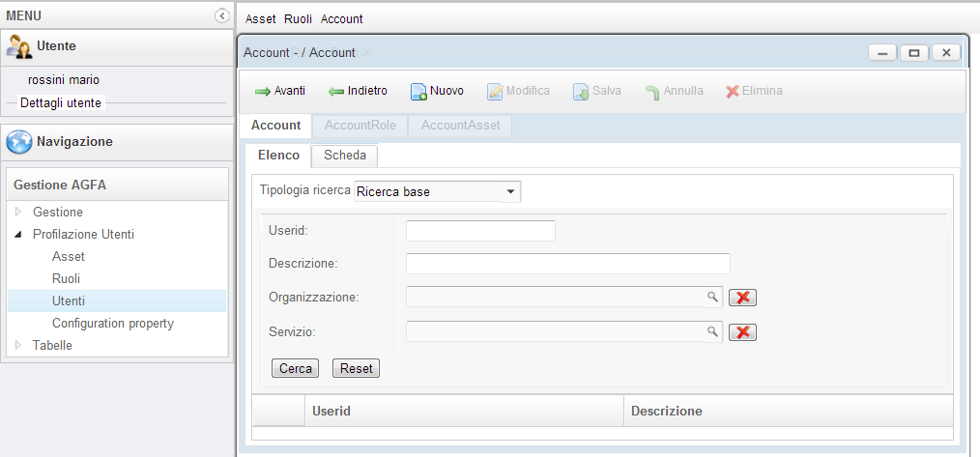Image resolution: width=980 pixels, height=457 pixels.
Task: Switch to the Scheda tab
Action: [x=344, y=156]
